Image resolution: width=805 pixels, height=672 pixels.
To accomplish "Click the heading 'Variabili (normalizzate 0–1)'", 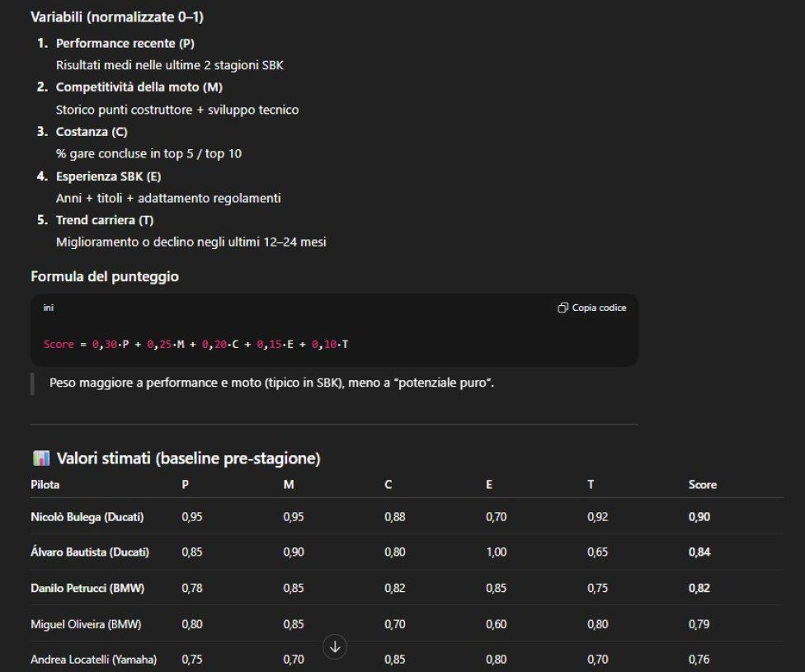I will point(117,17).
